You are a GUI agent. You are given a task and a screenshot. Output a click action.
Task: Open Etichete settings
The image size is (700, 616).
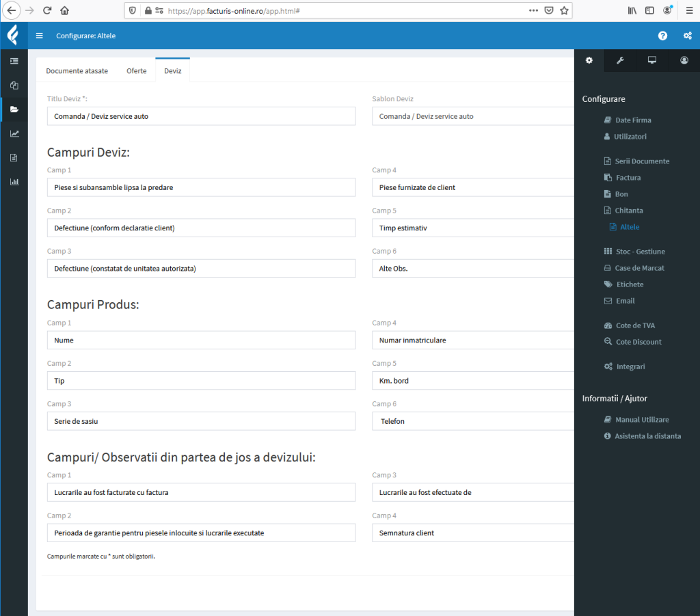click(623, 284)
